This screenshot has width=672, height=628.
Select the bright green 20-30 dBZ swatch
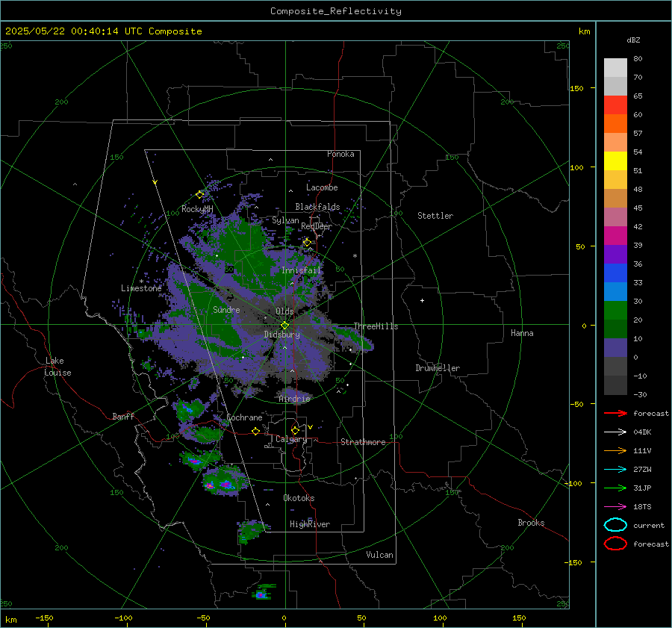(615, 311)
